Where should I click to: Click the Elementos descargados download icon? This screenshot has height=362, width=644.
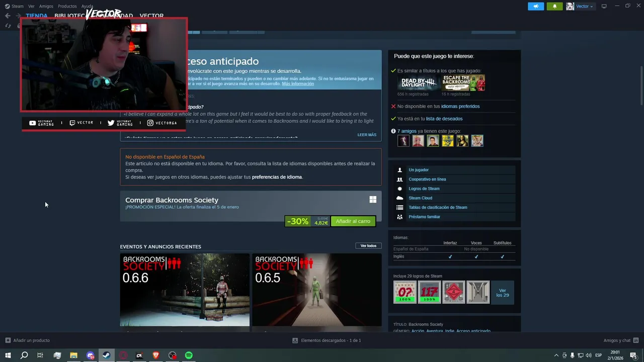[295, 340]
